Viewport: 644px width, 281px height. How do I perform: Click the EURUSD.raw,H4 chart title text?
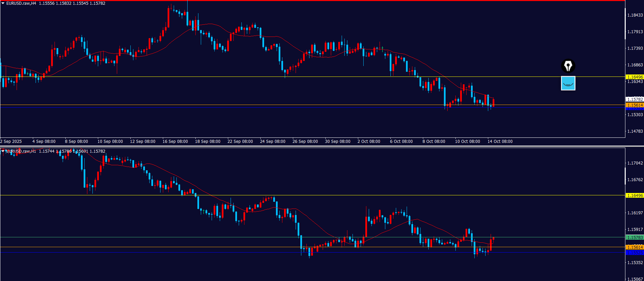click(21, 3)
